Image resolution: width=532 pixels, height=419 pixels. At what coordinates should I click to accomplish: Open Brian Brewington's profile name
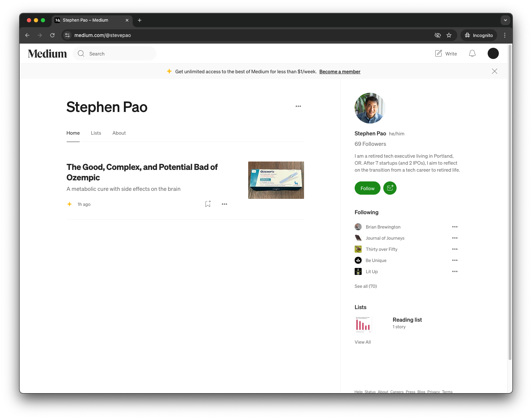[383, 227]
